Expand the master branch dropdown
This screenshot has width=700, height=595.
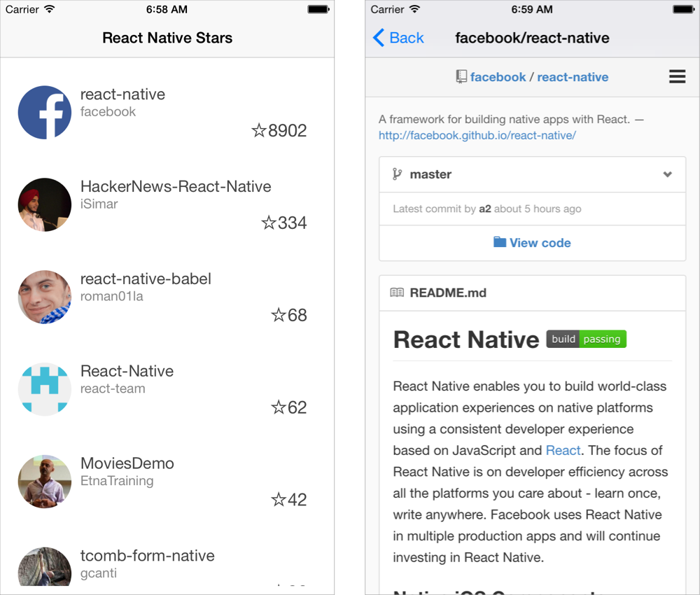(532, 174)
